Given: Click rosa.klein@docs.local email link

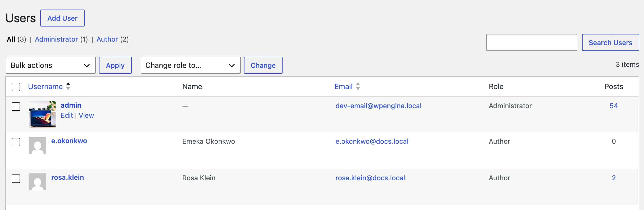Looking at the screenshot, I should click(x=370, y=178).
